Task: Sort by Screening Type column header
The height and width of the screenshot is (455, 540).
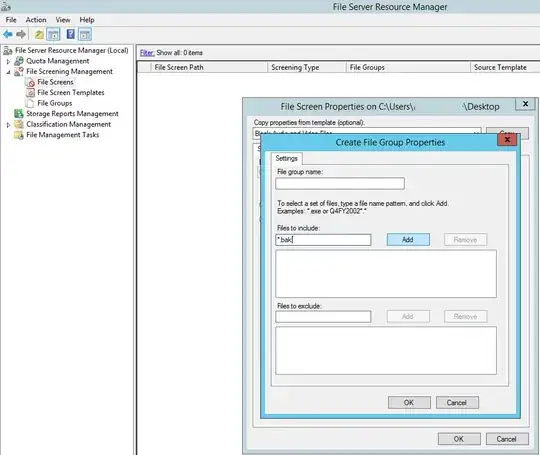Action: 307,68
